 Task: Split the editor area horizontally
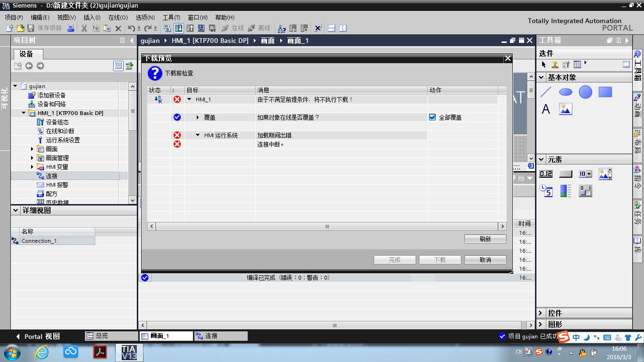[x=331, y=28]
